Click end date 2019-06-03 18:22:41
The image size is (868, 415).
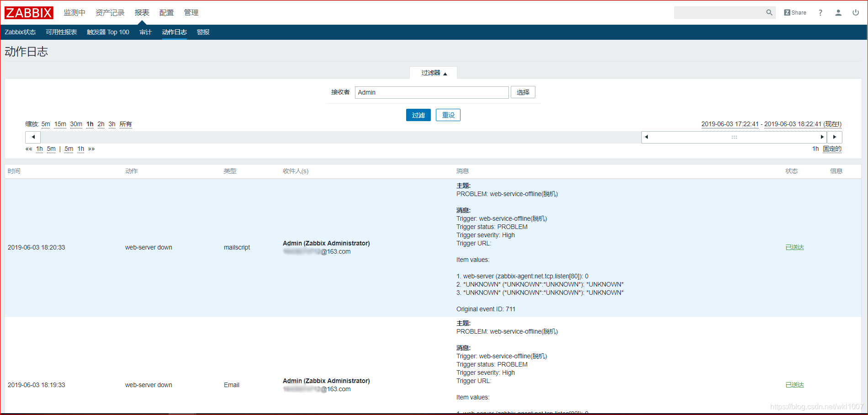[793, 124]
